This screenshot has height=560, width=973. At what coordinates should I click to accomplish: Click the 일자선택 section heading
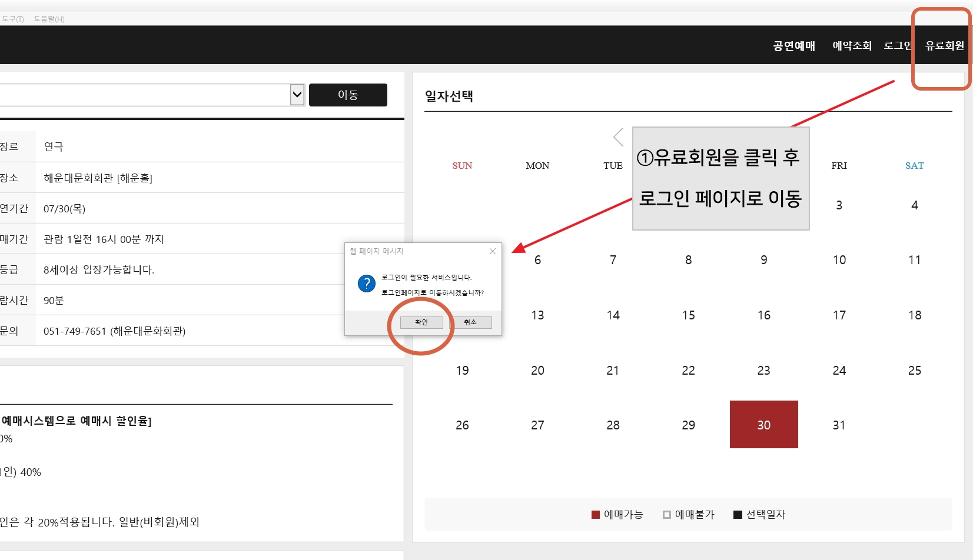coord(449,96)
